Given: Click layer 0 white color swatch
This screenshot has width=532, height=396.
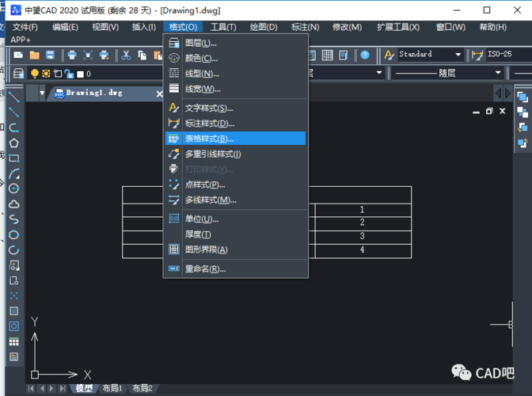Looking at the screenshot, I should point(81,74).
